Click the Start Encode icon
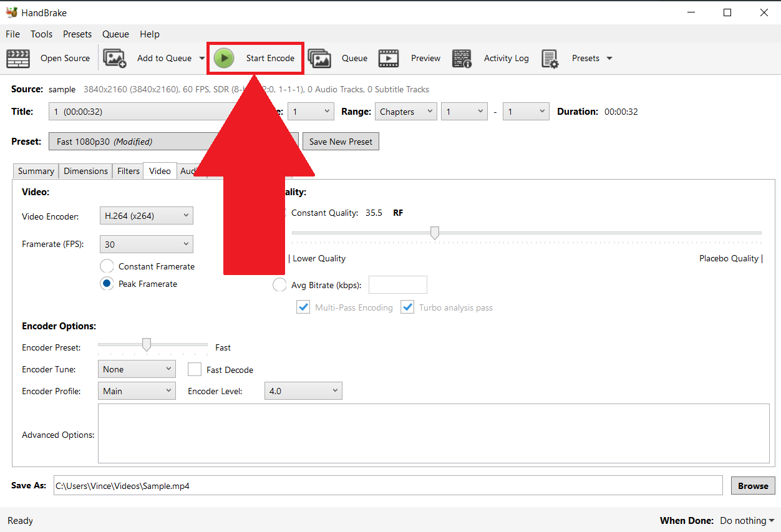The image size is (781, 532). (223, 57)
